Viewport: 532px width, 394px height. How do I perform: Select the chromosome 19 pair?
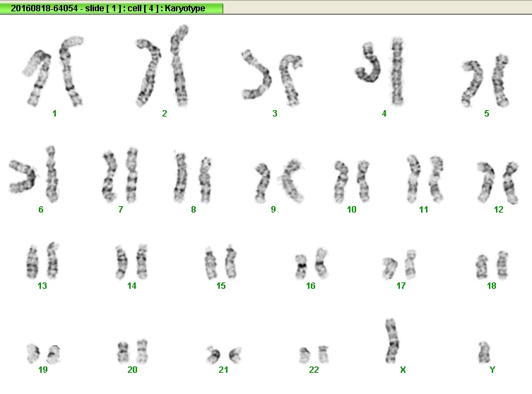click(43, 354)
